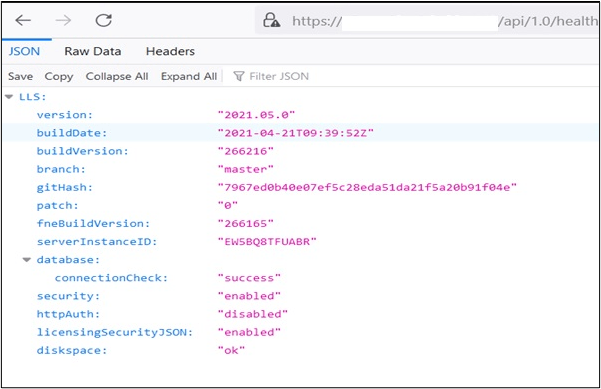The width and height of the screenshot is (601, 389).
Task: Select the branch key
Action: 61,169
